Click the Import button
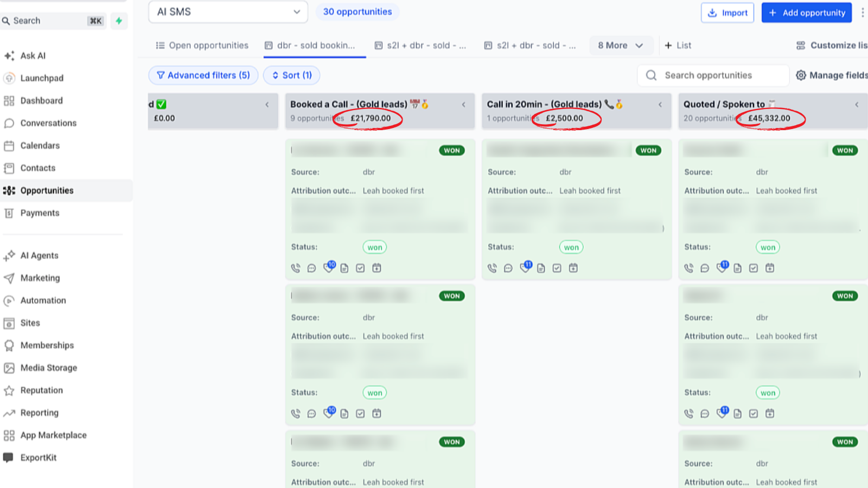Screen dimensions: 868x488 (727, 12)
